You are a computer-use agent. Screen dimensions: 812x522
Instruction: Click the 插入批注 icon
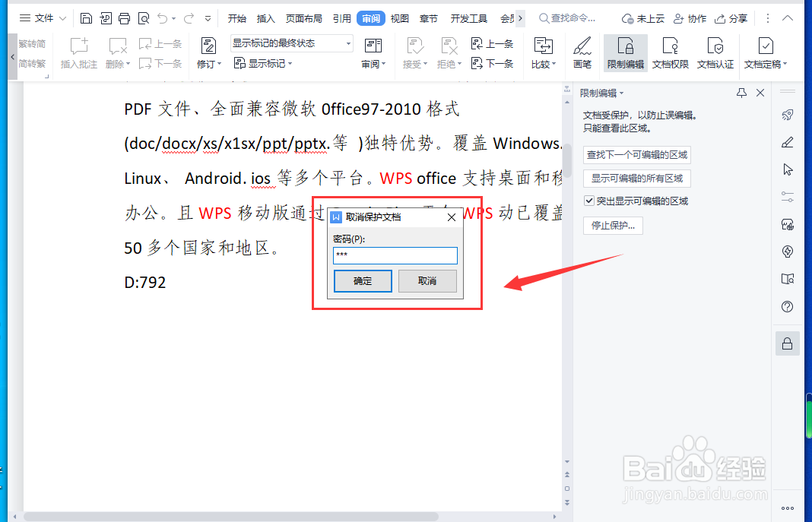[x=79, y=52]
